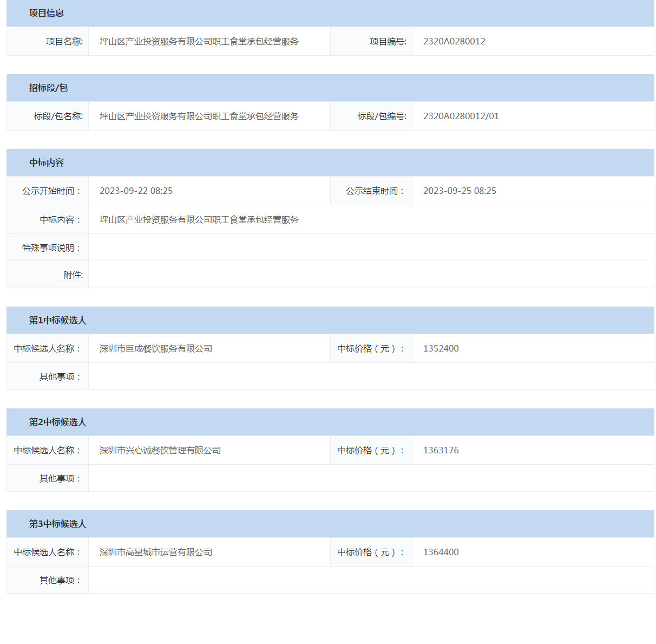The image size is (656, 644).
Task: Select 其他事项 label under 第2中标候选人
Action: [x=60, y=478]
